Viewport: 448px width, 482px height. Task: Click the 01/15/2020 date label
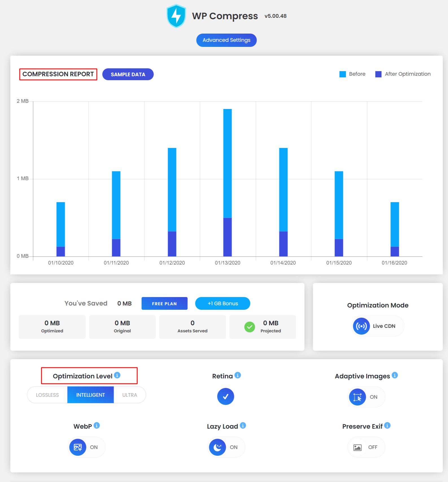pos(339,263)
